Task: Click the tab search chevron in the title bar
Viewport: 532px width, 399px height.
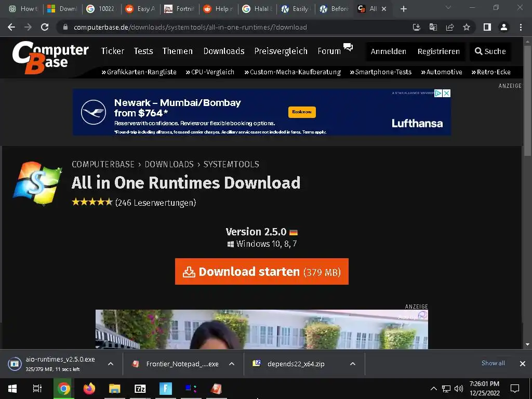Action: pyautogui.click(x=448, y=7)
